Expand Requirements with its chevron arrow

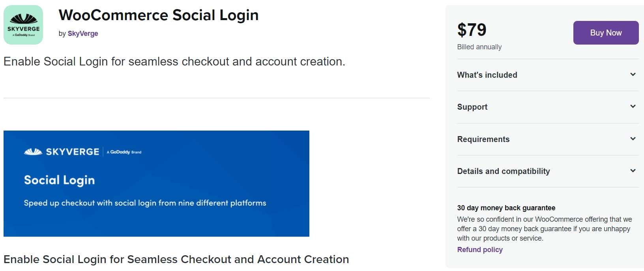[x=633, y=139]
